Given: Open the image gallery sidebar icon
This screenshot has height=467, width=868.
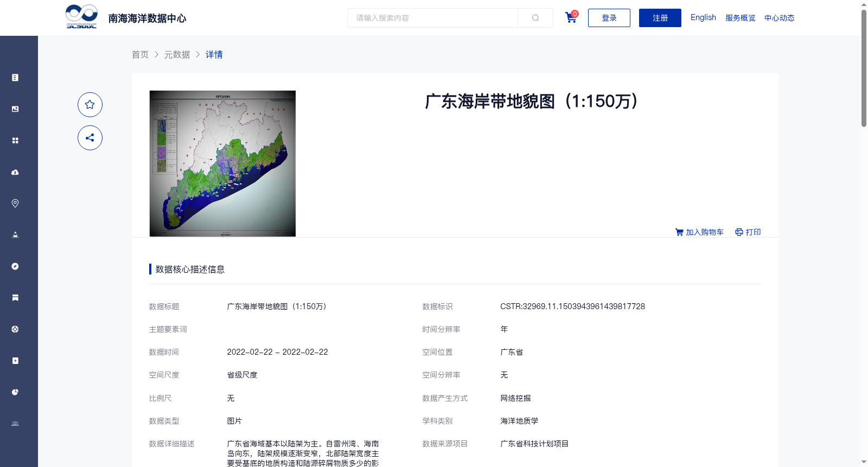Looking at the screenshot, I should click(x=15, y=109).
